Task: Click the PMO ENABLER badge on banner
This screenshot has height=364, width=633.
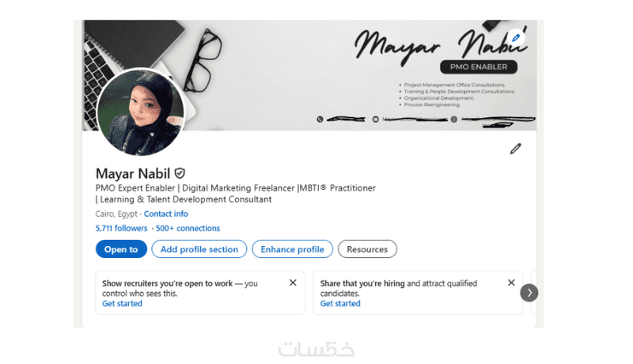Action: (x=479, y=67)
